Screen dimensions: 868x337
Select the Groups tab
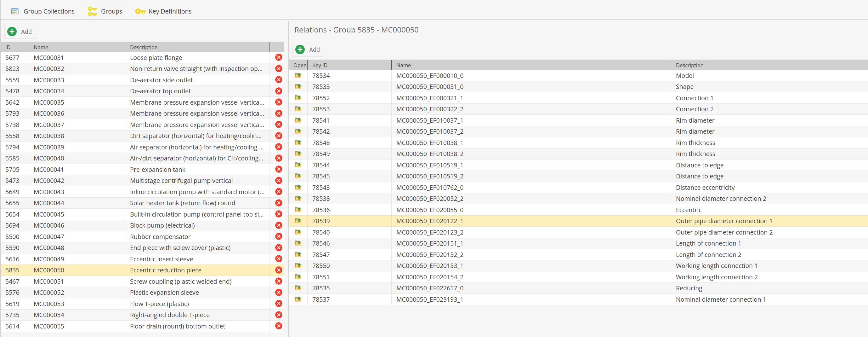[105, 11]
